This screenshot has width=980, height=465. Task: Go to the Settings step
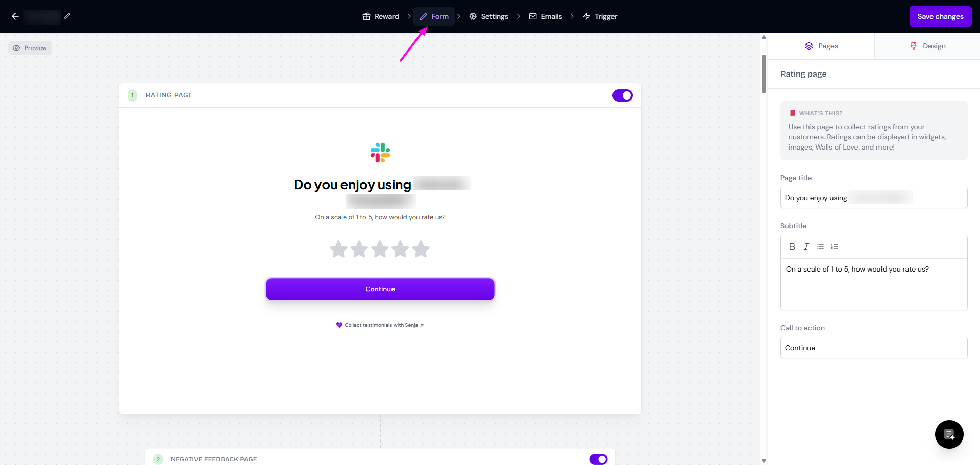[489, 16]
